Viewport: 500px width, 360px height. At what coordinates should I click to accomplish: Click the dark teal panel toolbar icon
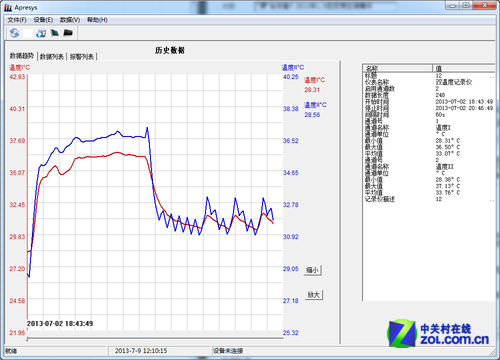click(x=55, y=33)
